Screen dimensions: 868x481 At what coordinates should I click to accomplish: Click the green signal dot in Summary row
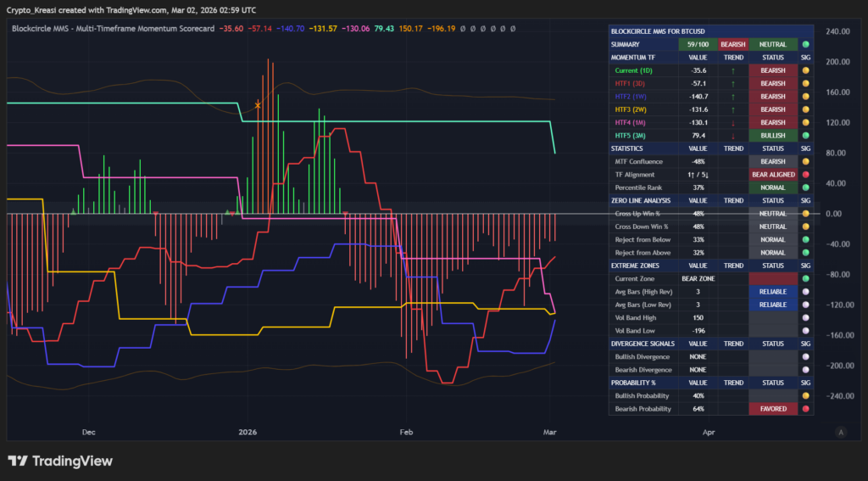point(805,44)
